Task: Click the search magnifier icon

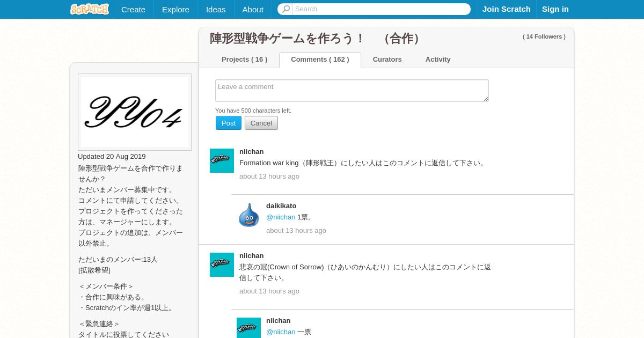Action: pyautogui.click(x=286, y=9)
